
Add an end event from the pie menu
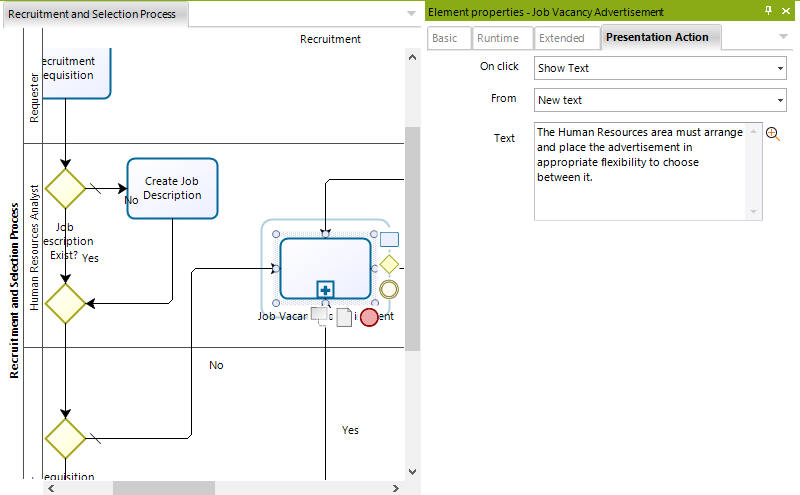pos(369,317)
